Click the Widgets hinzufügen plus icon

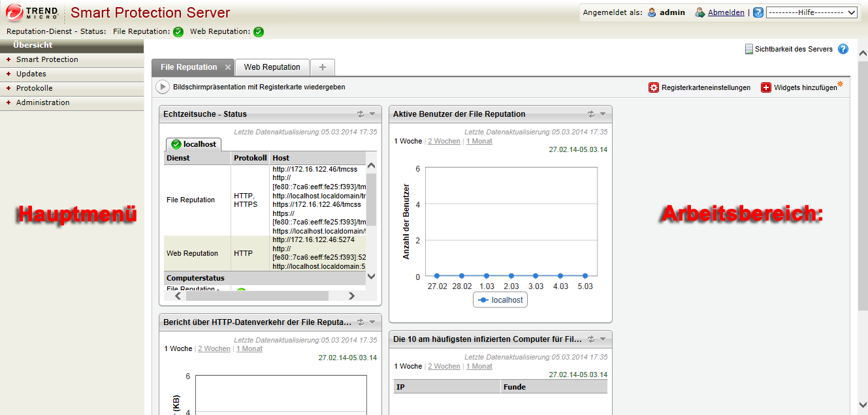click(x=766, y=87)
